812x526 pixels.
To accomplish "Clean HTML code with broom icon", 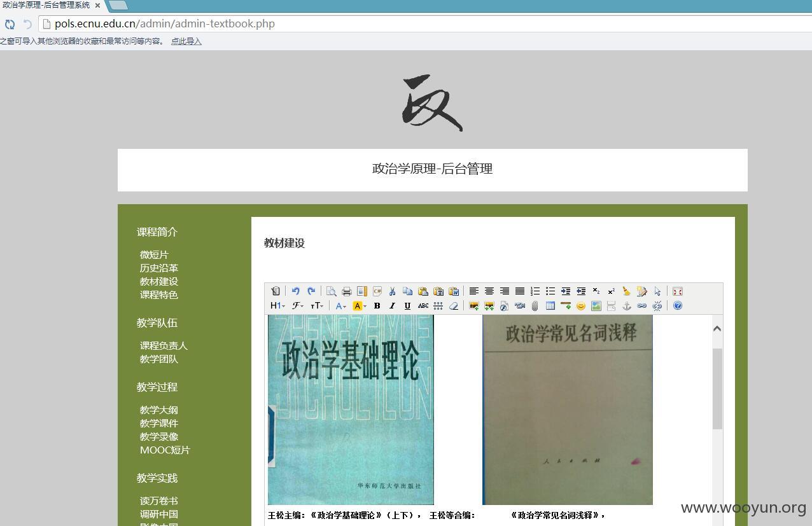I will click(627, 291).
